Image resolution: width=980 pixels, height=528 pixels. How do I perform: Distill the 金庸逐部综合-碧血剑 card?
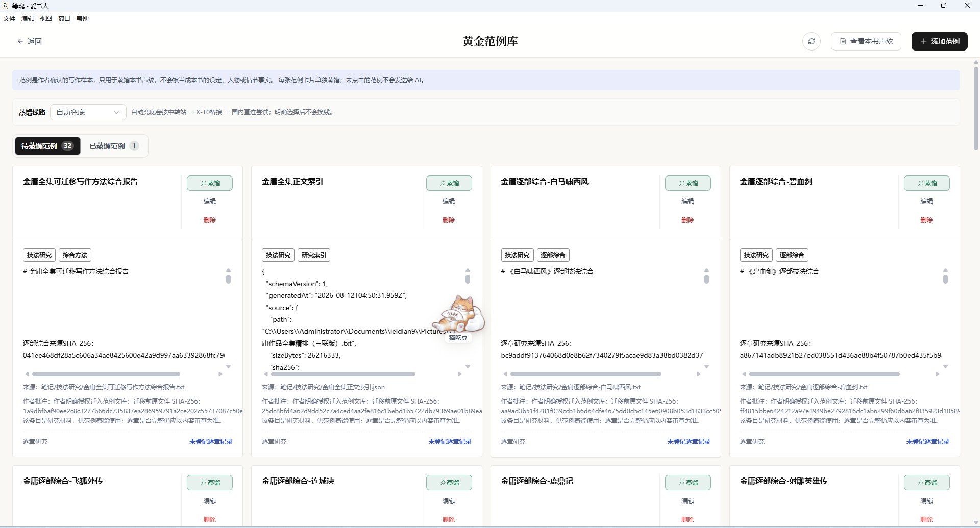tap(927, 183)
